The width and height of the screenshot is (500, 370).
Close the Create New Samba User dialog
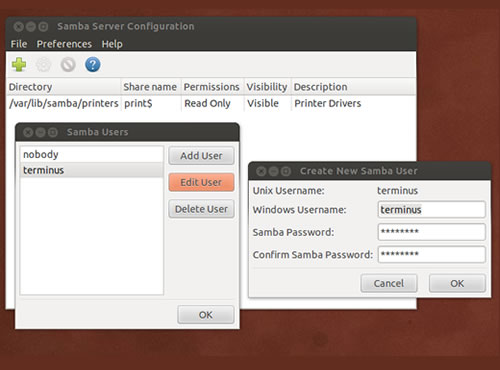pos(261,171)
